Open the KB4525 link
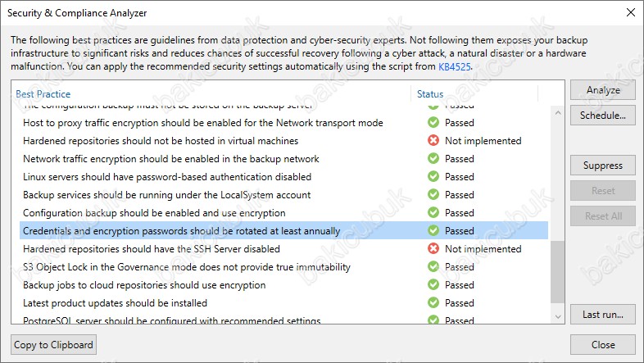 [454, 66]
